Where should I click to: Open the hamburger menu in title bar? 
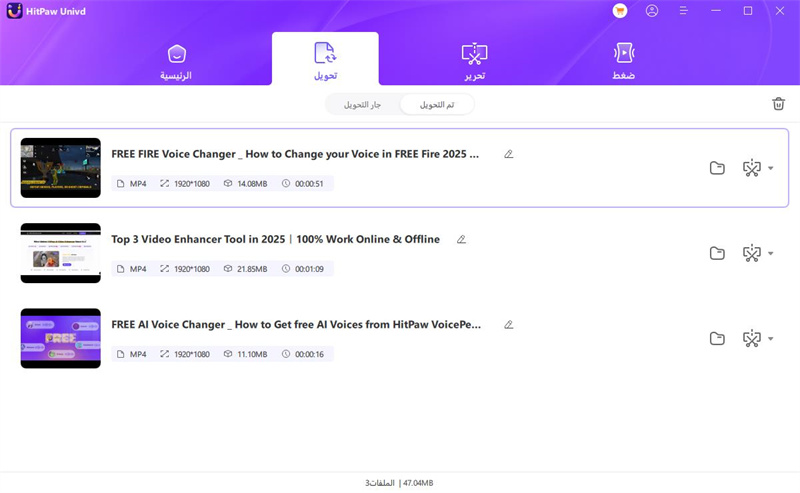[684, 11]
